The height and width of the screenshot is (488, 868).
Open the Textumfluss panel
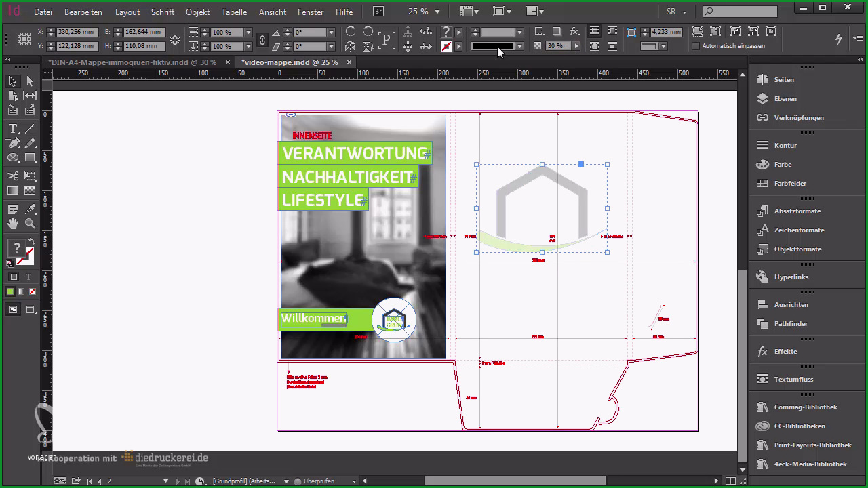(793, 379)
